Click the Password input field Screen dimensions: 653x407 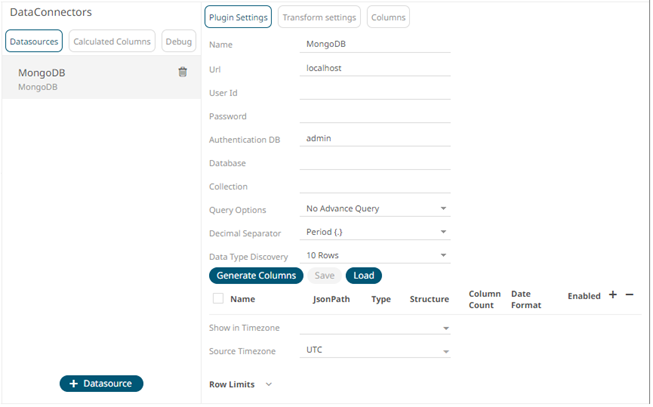pyautogui.click(x=376, y=116)
